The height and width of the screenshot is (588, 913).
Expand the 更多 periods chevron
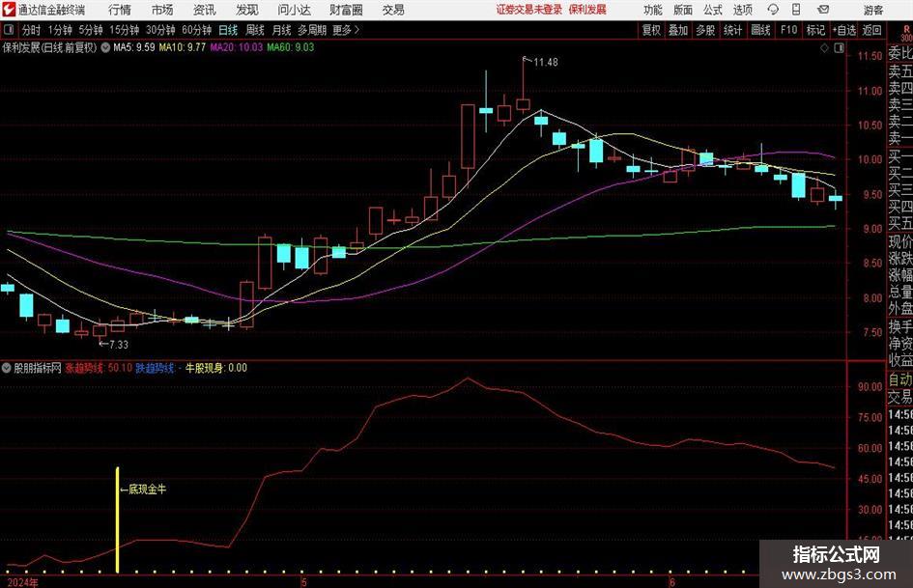pyautogui.click(x=346, y=30)
